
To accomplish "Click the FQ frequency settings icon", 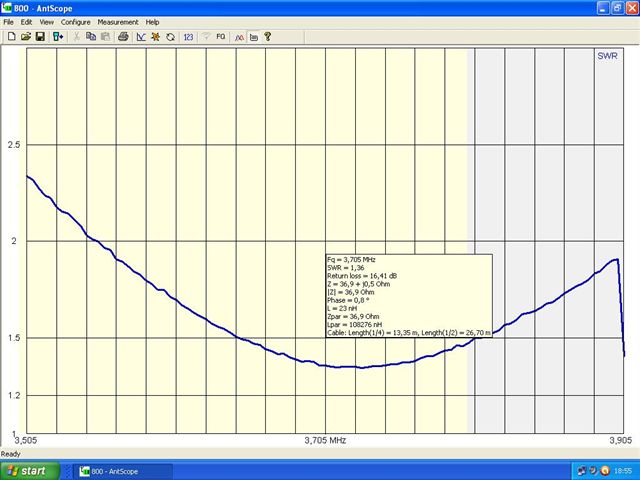I will pos(221,37).
